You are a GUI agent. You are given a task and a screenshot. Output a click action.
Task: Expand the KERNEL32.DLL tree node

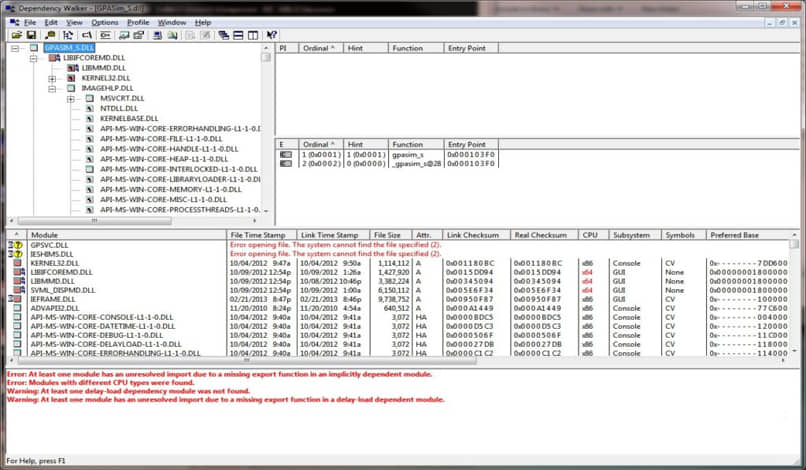[x=53, y=78]
